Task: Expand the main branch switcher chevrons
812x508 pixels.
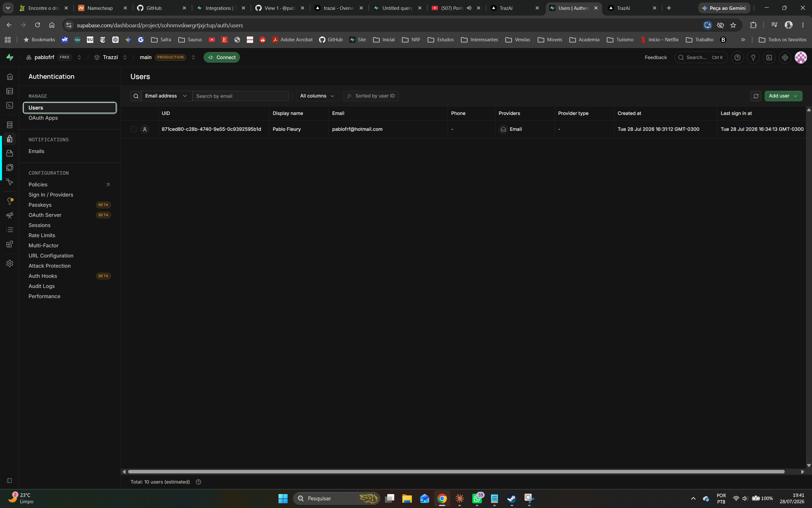Action: click(193, 57)
